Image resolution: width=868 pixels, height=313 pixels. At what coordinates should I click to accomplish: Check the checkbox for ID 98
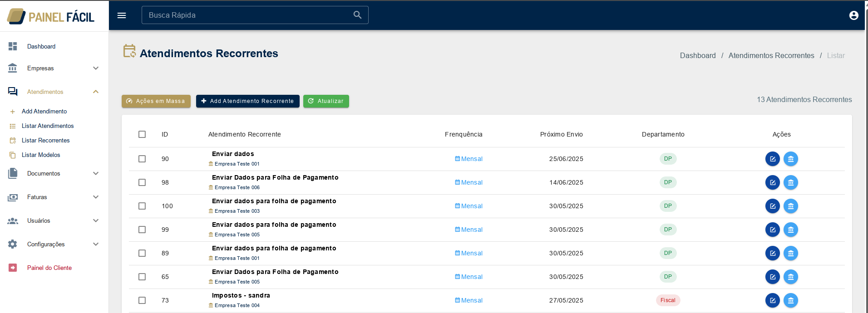point(142,182)
